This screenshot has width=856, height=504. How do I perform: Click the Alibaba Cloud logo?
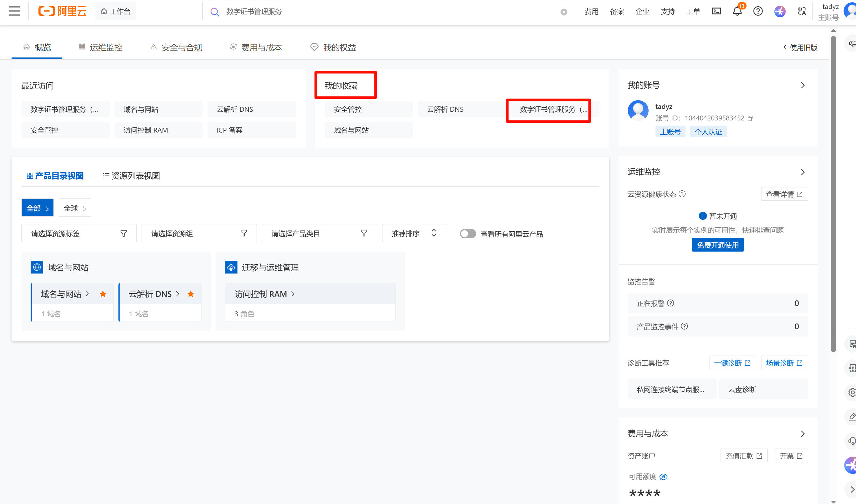(x=62, y=11)
